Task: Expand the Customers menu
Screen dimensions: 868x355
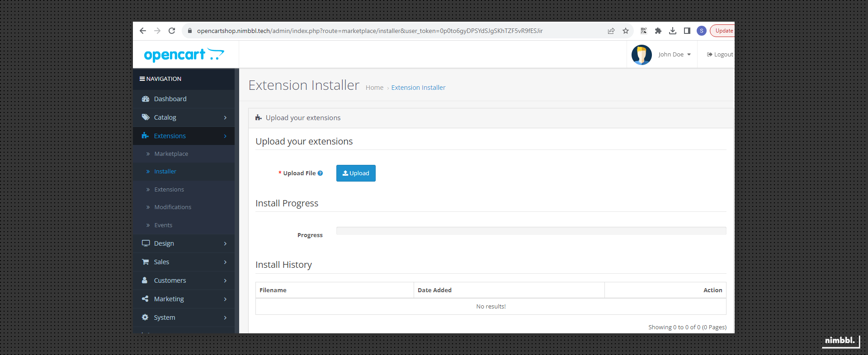Action: click(184, 280)
